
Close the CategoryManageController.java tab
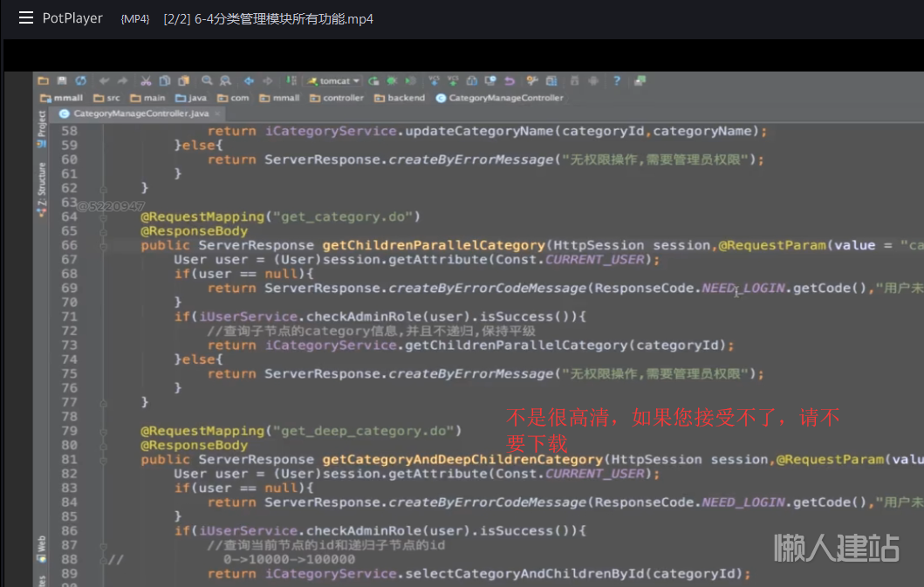(217, 113)
